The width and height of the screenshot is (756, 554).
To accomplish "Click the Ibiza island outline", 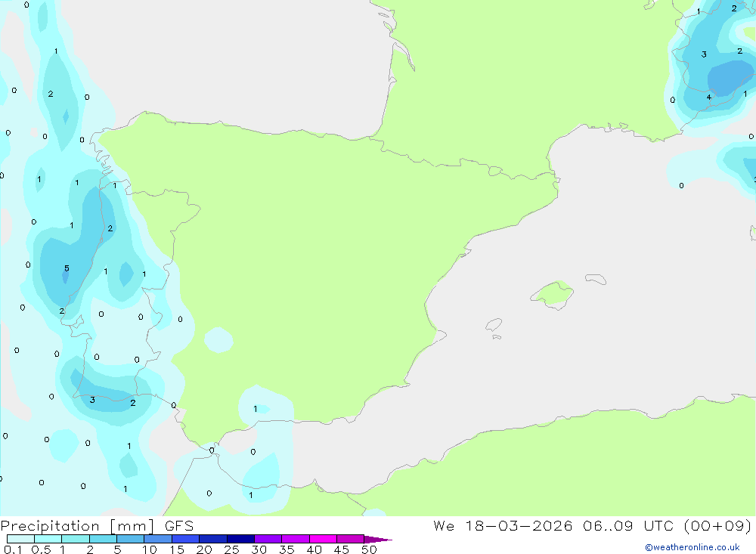I will point(494,325).
